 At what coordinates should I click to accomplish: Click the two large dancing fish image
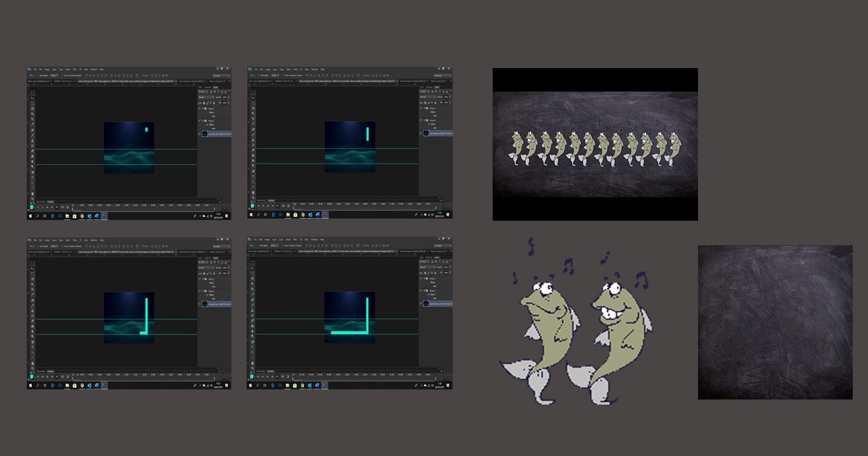[574, 320]
